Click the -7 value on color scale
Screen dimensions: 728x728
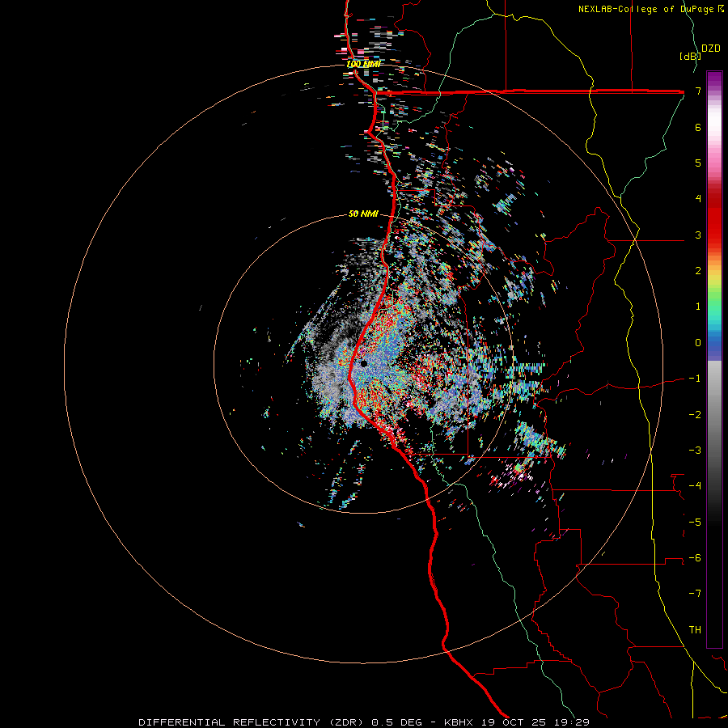[695, 594]
